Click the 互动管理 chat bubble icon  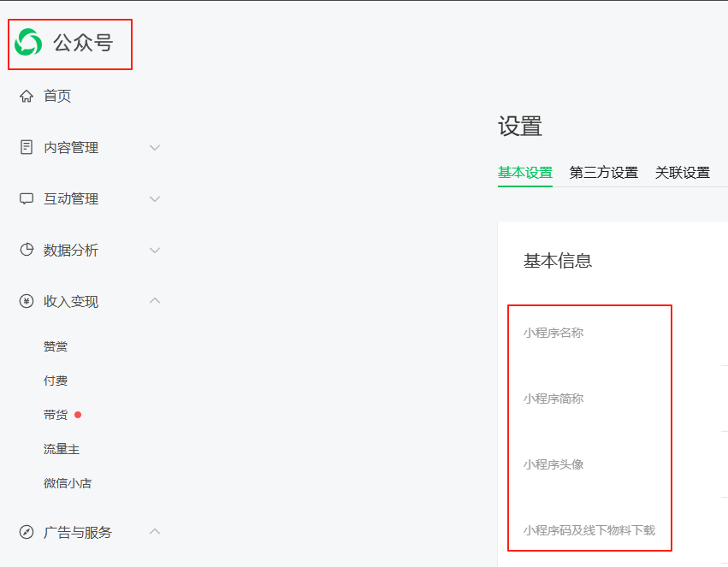pos(27,198)
